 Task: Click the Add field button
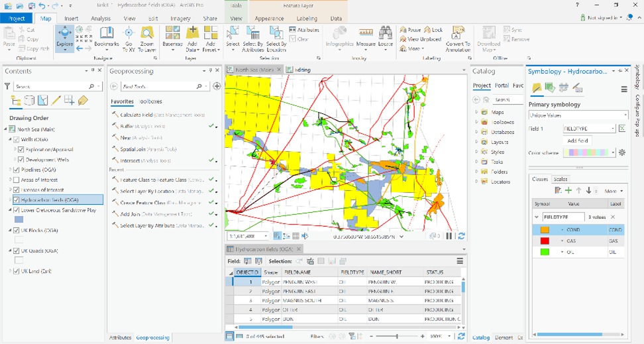[x=578, y=141]
